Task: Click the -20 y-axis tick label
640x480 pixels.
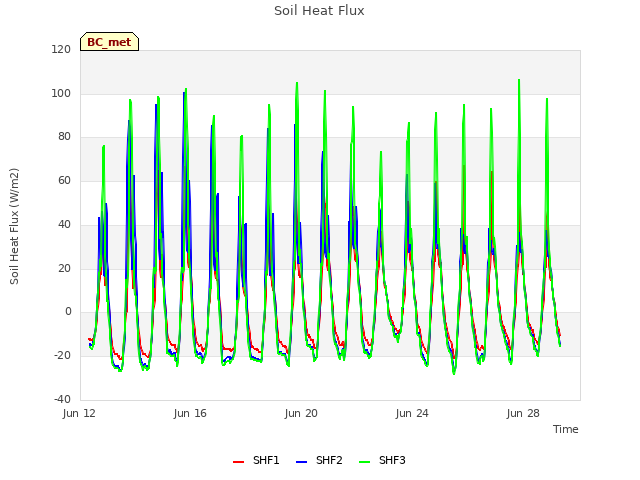Action: (x=62, y=356)
